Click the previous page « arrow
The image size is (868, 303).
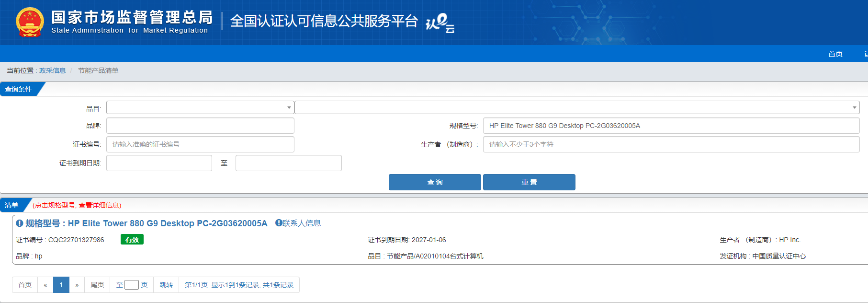(45, 285)
